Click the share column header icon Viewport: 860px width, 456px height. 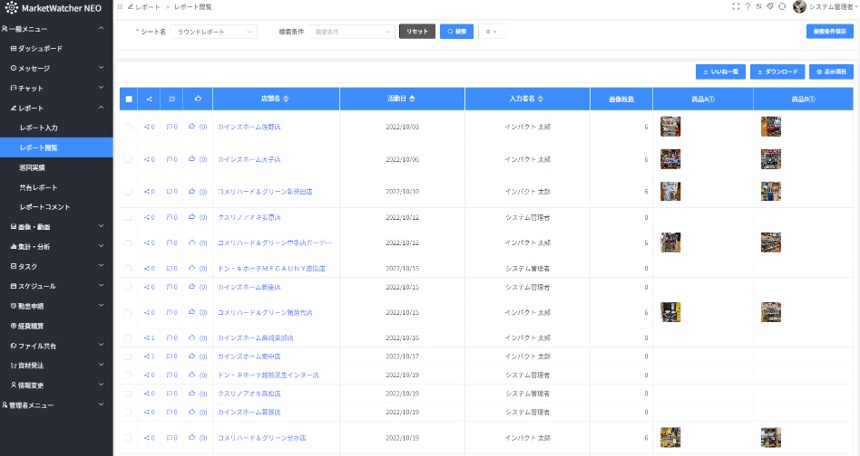click(149, 99)
